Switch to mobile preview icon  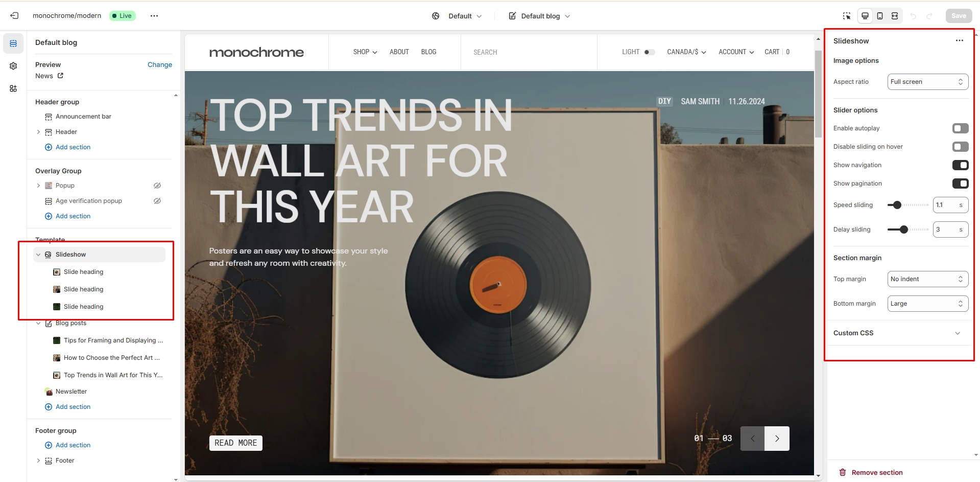pyautogui.click(x=880, y=16)
